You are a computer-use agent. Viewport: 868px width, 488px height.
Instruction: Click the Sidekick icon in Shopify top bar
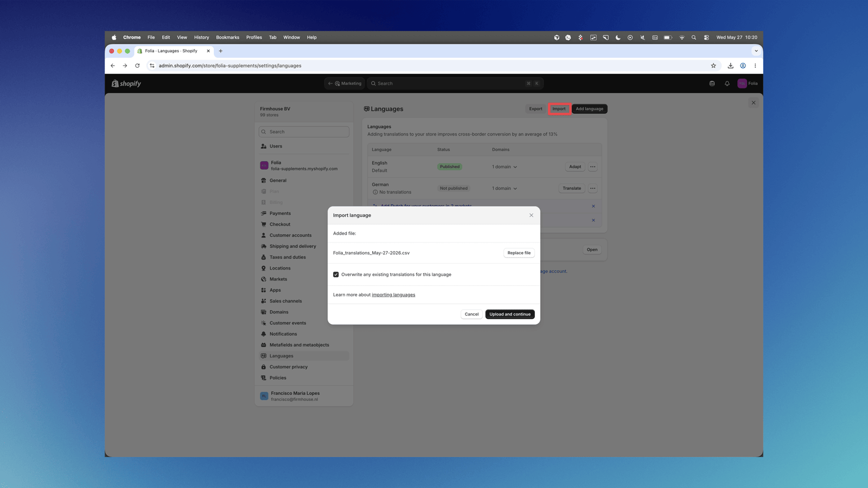[712, 84]
